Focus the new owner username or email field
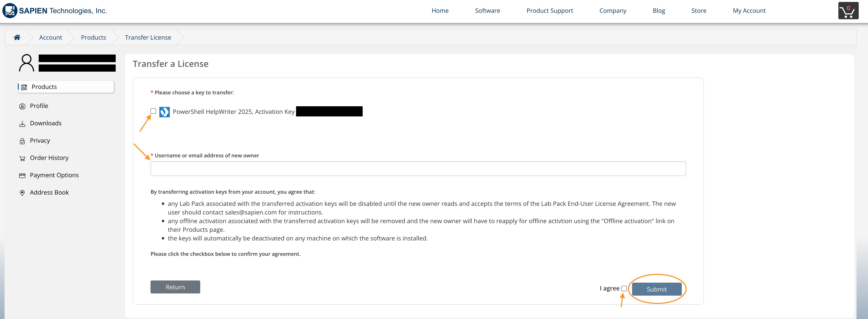 [x=418, y=168]
